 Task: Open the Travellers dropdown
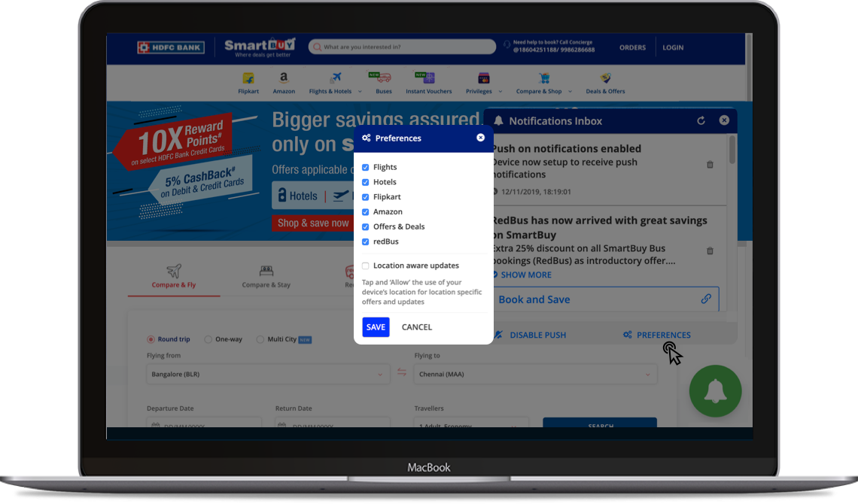click(471, 423)
